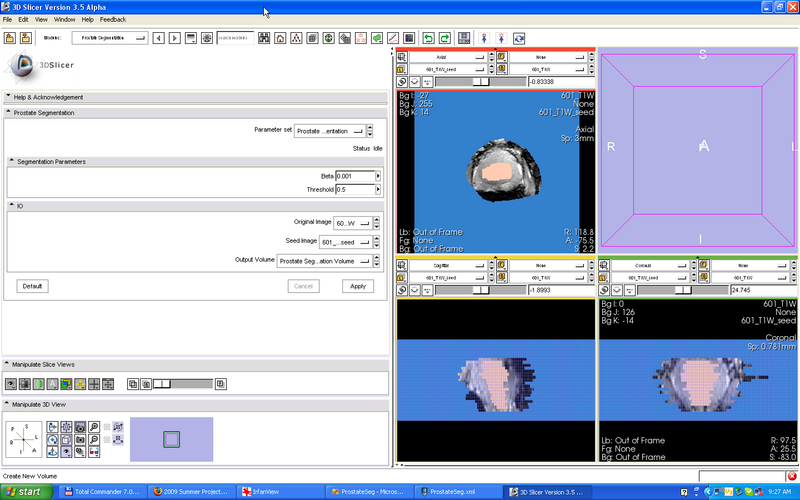800x500 pixels.
Task: Toggle second checkbox in Manipulate 3D View
Action: pyautogui.click(x=105, y=439)
